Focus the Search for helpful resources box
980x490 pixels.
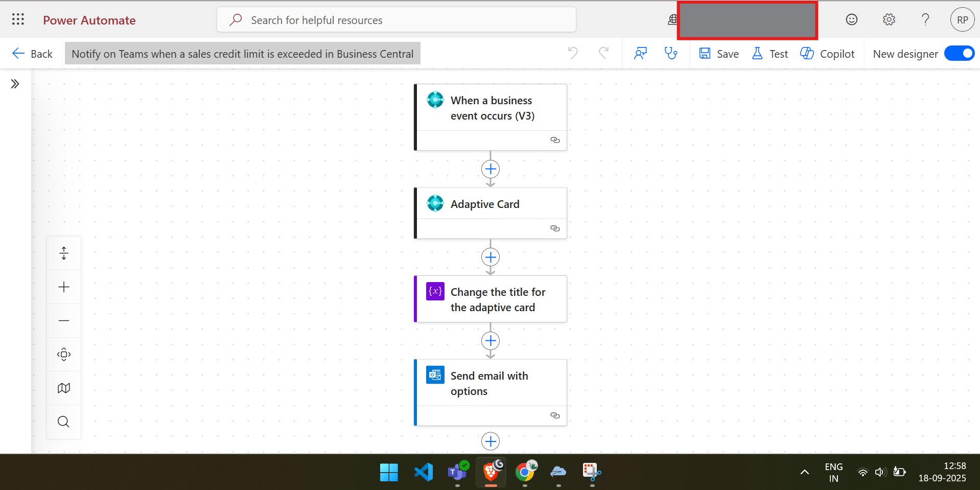396,20
